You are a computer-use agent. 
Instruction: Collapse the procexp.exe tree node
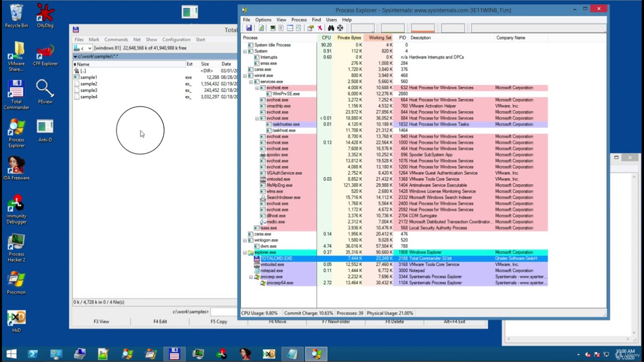[x=251, y=277]
